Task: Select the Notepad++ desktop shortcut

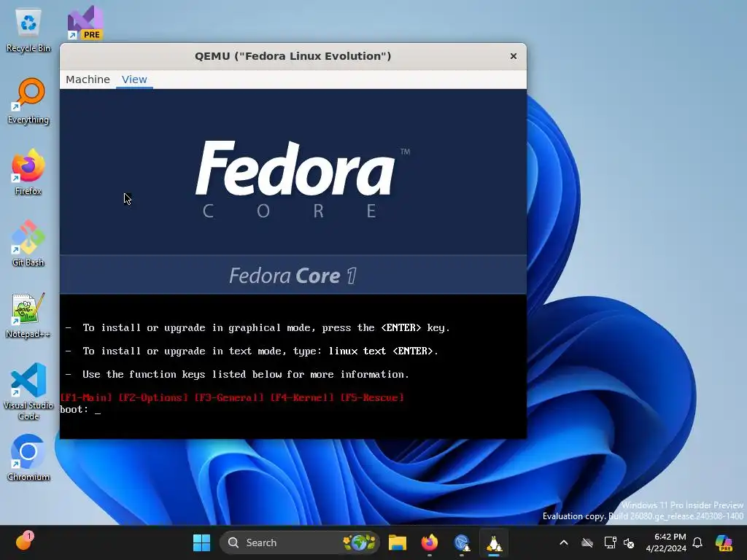Action: (x=28, y=315)
